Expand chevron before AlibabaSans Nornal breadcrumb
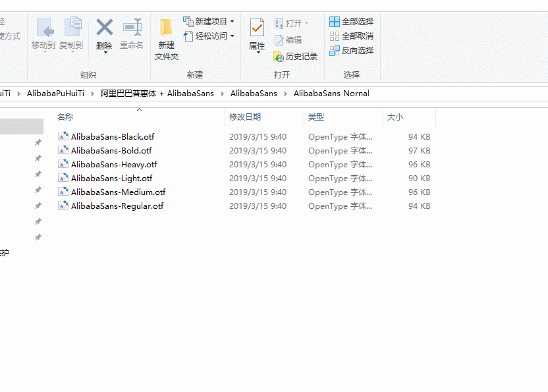 [286, 94]
